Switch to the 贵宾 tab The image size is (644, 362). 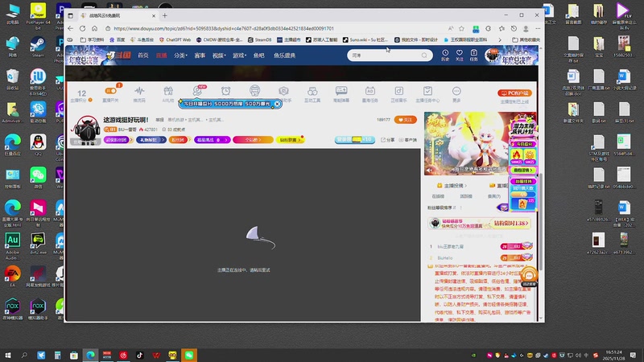click(x=494, y=196)
